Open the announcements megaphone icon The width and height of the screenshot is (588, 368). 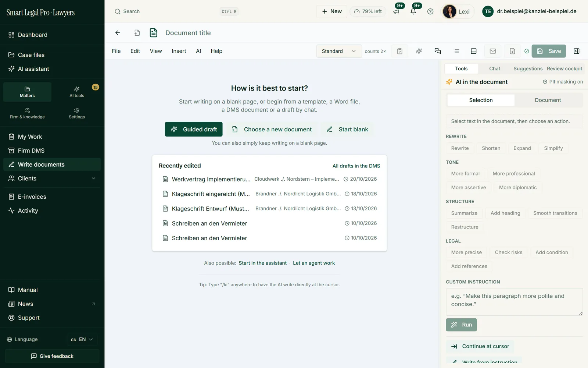(x=396, y=11)
